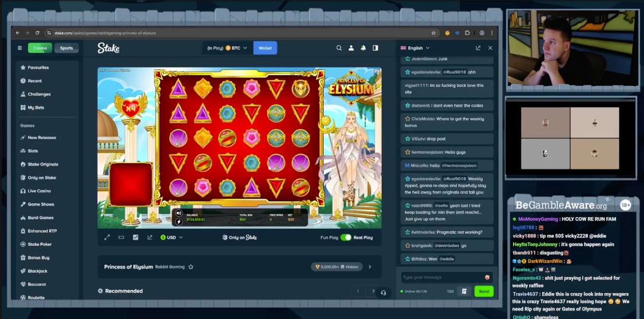Toggle Fun Play / Real Play switch
Screen dimensions: 644x319
click(346, 238)
